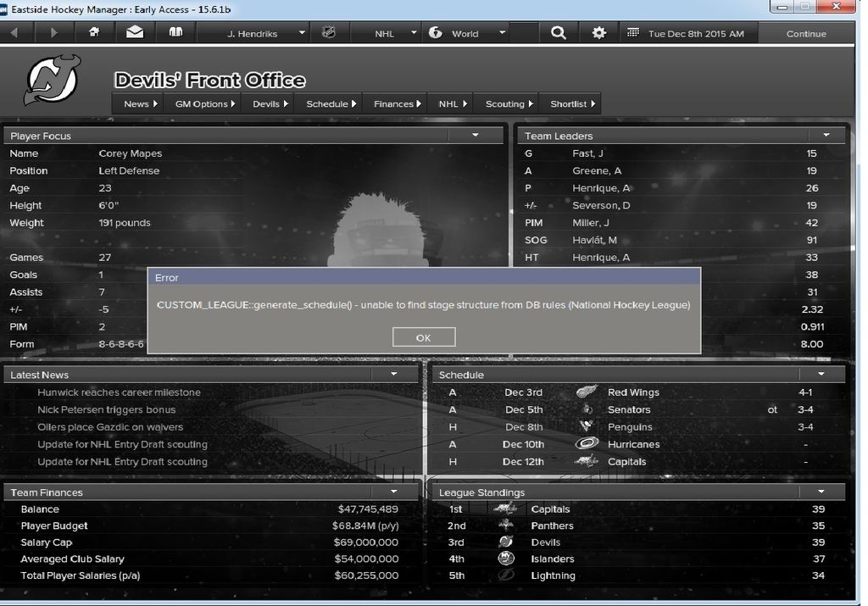Open the Schedule menu in the navigation bar

coord(329,103)
